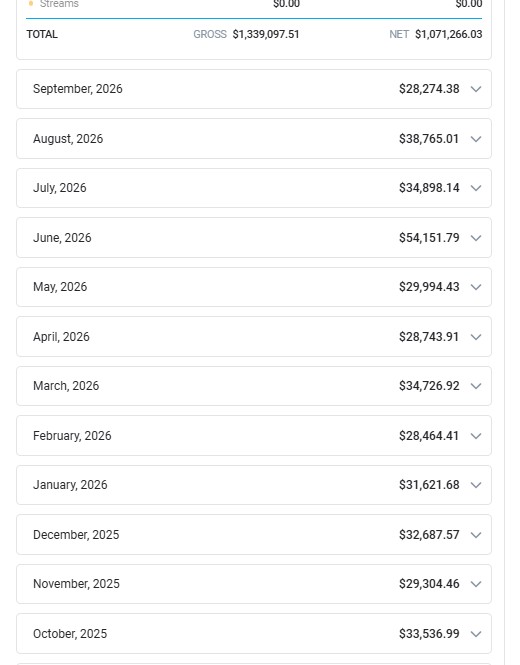Toggle April, 2026 chevron icon
This screenshot has height=665, width=520.
point(476,337)
